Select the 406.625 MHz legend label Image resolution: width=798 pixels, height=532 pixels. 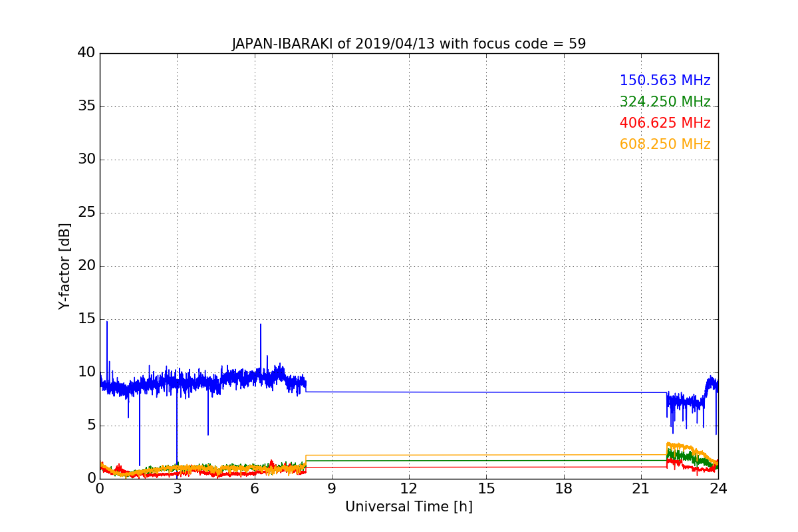pyautogui.click(x=665, y=123)
